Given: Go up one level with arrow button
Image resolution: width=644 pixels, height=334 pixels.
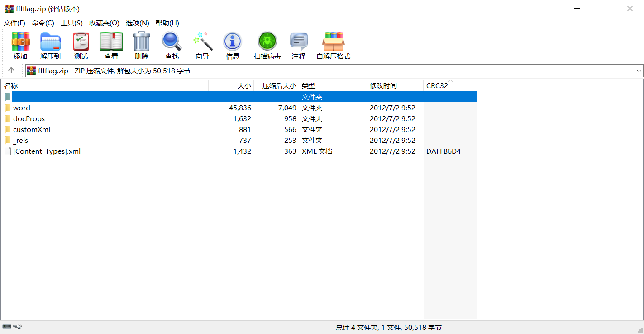Looking at the screenshot, I should click(x=11, y=71).
